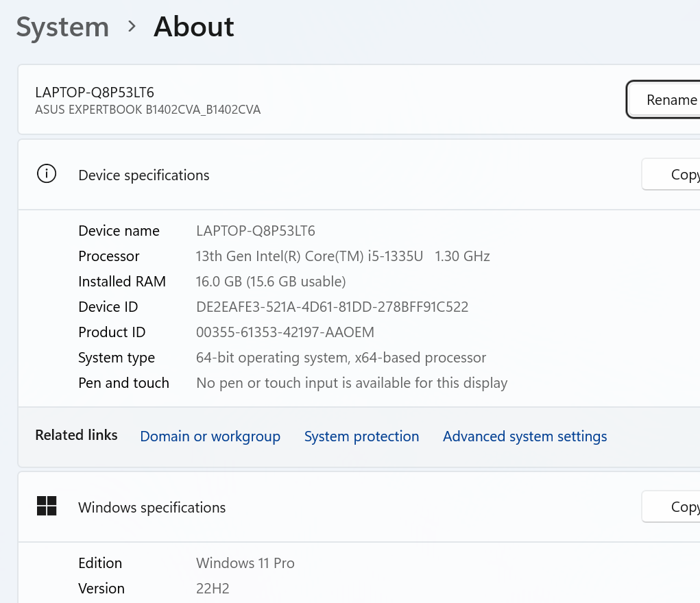Select the System type value 64-bit operating system
This screenshot has width=700, height=603.
(x=341, y=358)
